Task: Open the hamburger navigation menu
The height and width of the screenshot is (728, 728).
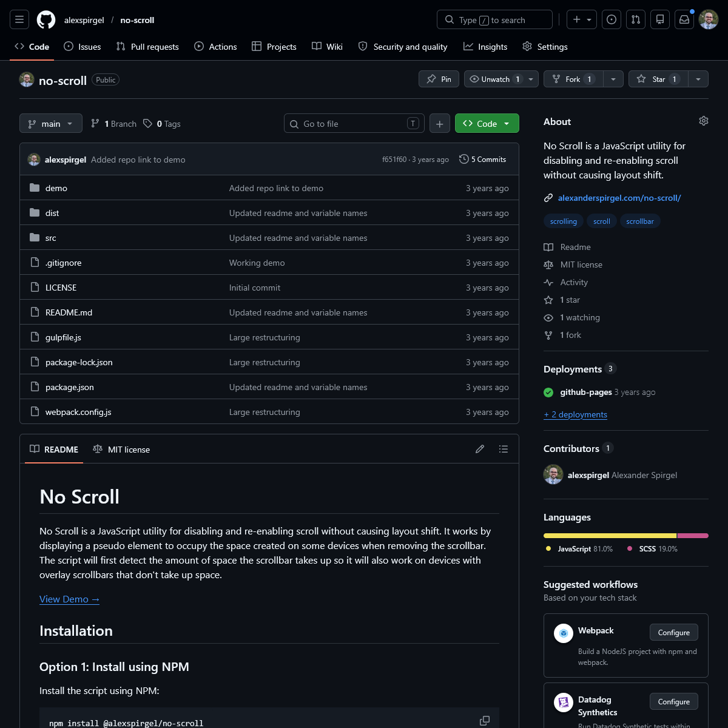Action: coord(19,20)
